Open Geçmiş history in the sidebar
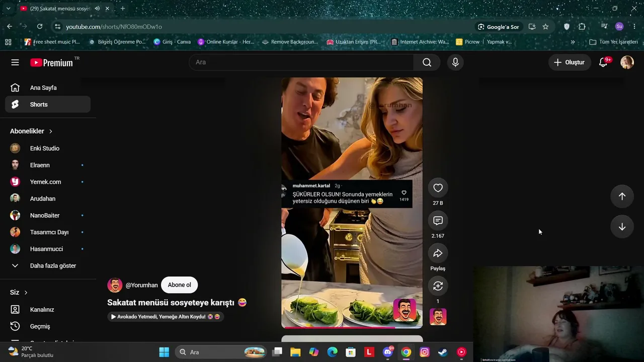Image resolution: width=644 pixels, height=362 pixels. click(x=48, y=326)
